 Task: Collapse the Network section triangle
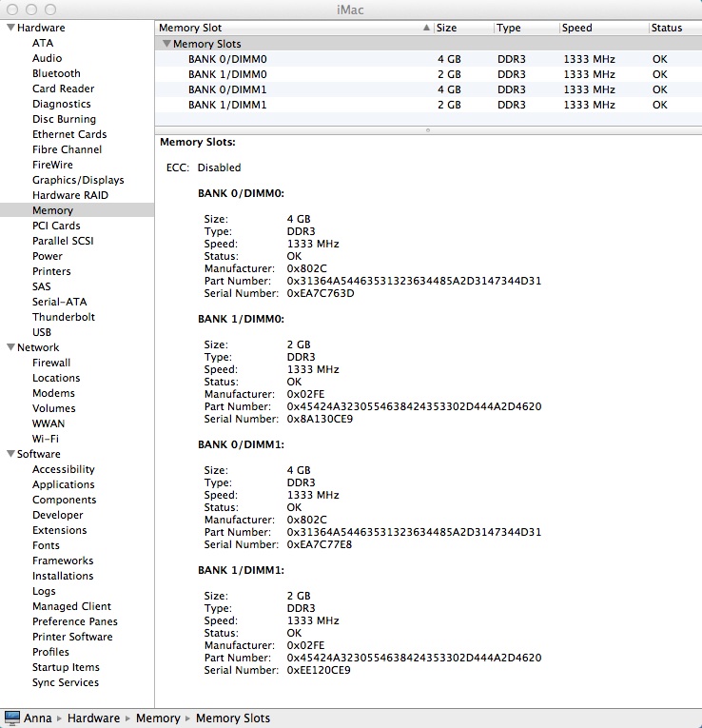point(10,347)
